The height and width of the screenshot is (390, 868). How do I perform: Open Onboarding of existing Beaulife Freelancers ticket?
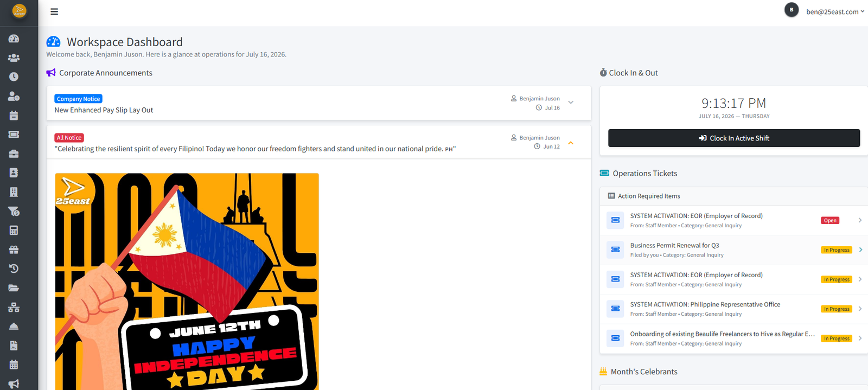pyautogui.click(x=722, y=334)
